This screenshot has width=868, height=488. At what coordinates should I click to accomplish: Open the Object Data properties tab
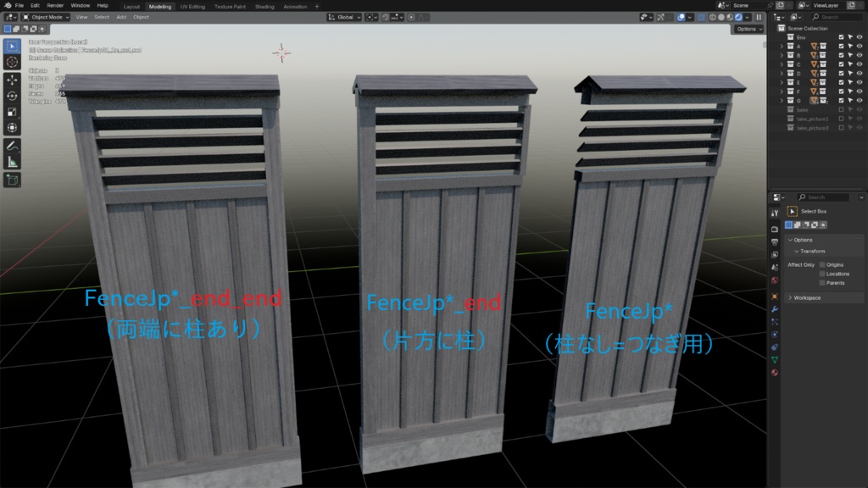775,359
